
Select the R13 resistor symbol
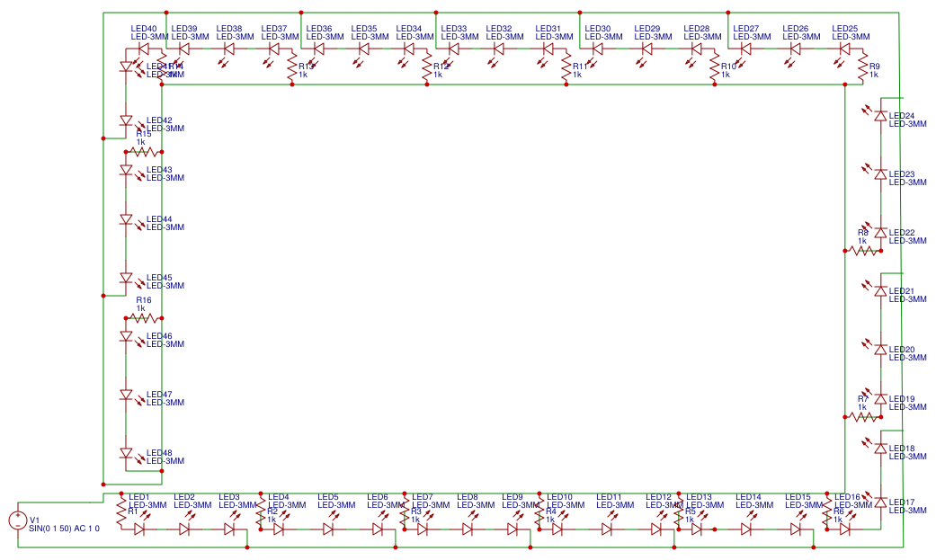292,67
